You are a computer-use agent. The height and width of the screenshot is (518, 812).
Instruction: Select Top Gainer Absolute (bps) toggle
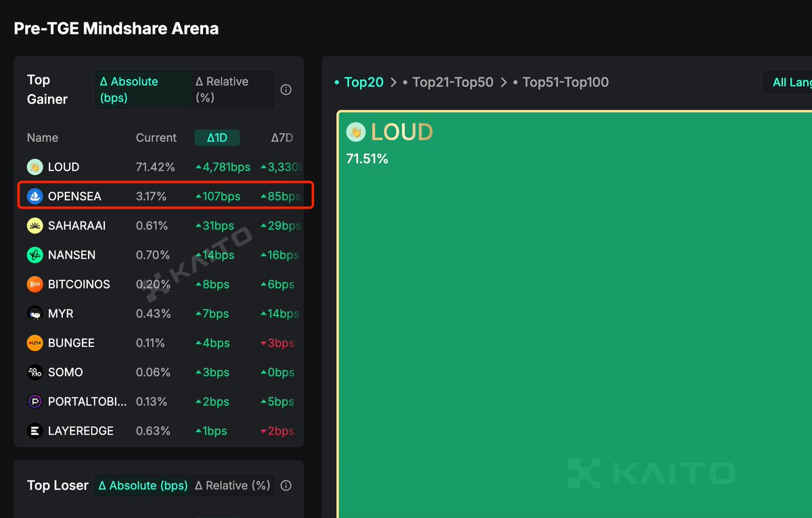point(143,89)
